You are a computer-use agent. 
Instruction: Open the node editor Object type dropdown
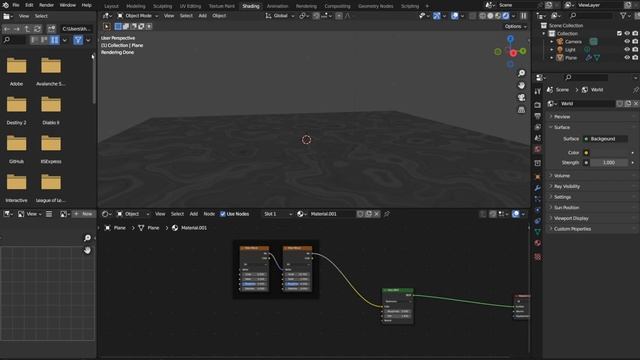tap(133, 214)
